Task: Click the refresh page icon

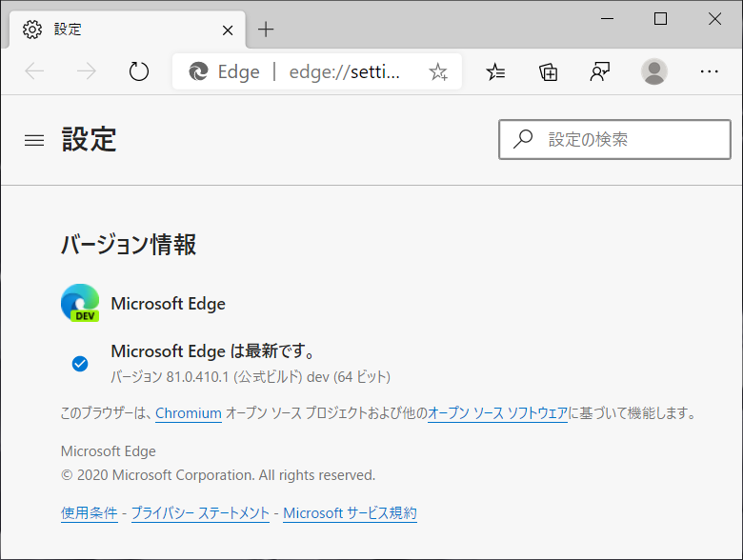Action: coord(139,71)
